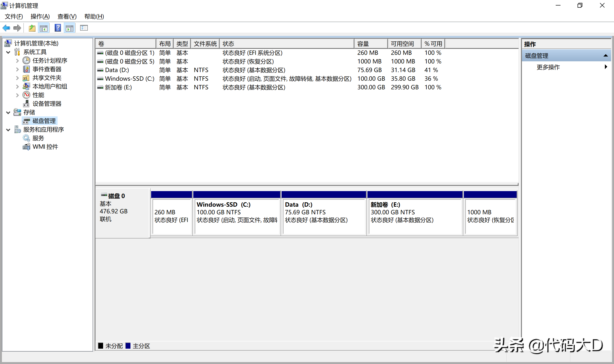Collapse the 系统工具 tree node
614x364 pixels.
point(8,52)
